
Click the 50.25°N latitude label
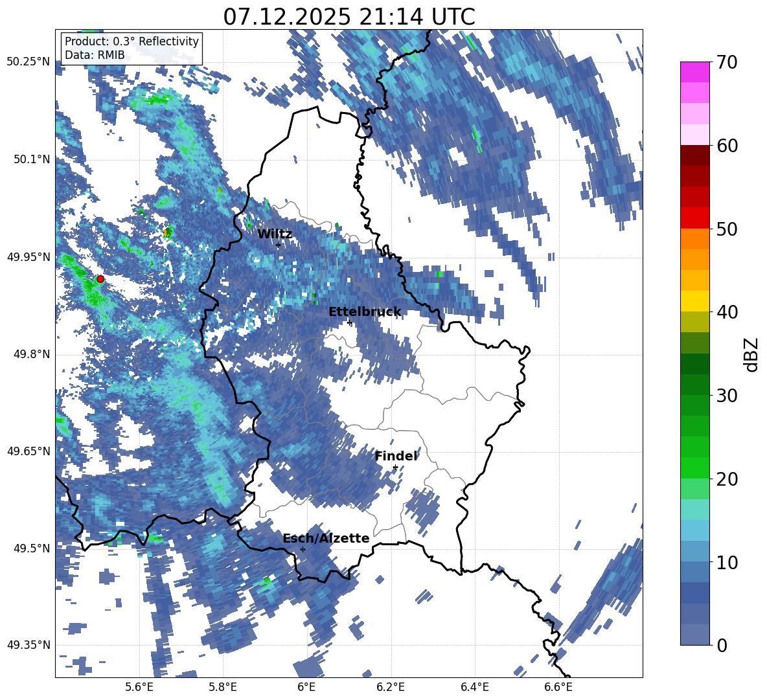click(29, 62)
